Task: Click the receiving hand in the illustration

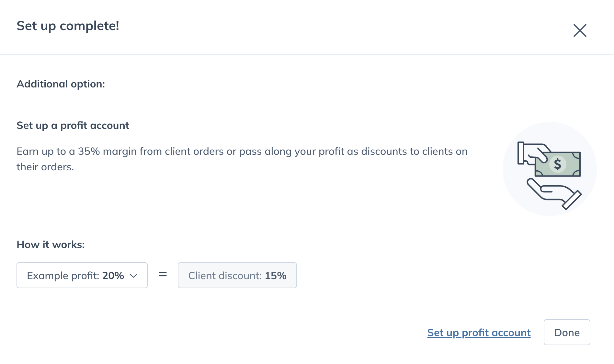Action: [x=554, y=194]
